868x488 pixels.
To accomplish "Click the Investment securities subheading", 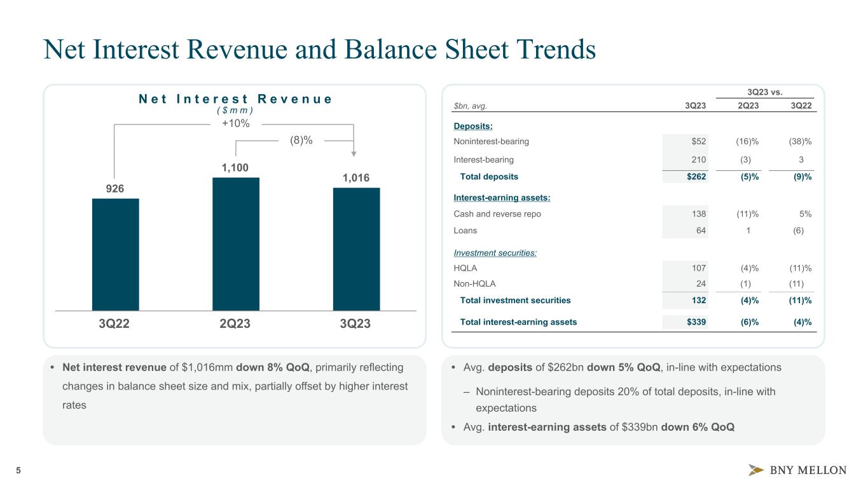I will tap(495, 253).
